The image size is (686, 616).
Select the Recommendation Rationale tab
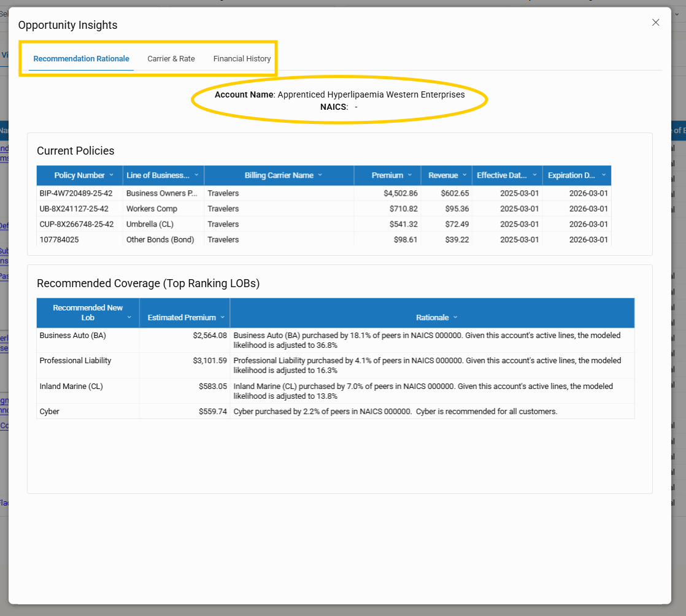pos(81,59)
